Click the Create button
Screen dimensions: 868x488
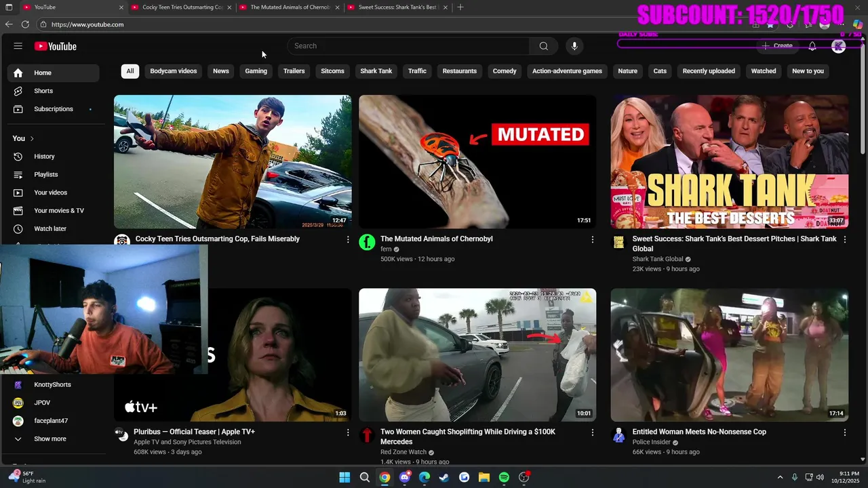[777, 46]
